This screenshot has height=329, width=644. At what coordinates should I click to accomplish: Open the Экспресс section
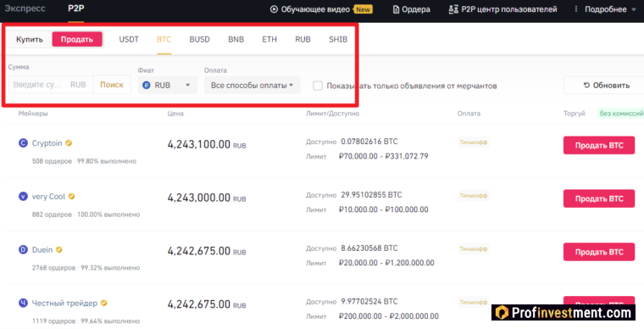click(x=25, y=8)
